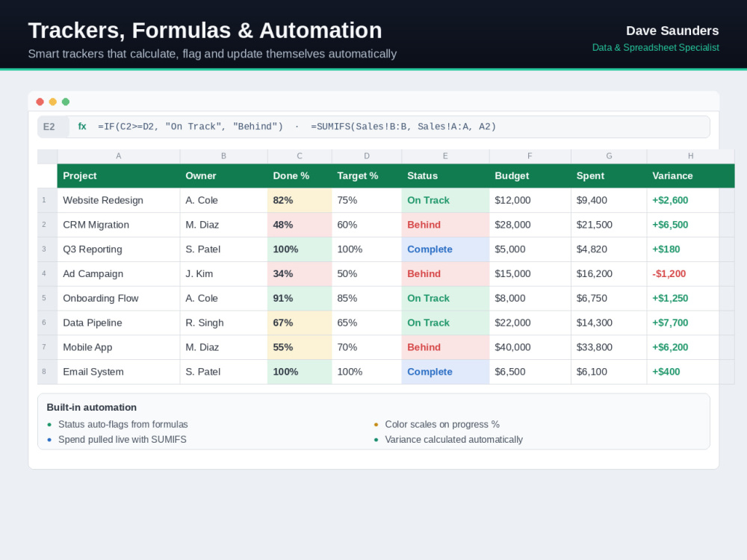Image resolution: width=747 pixels, height=560 pixels.
Task: Click 'Spend pulled live with SUMIFS' text
Action: tap(122, 440)
